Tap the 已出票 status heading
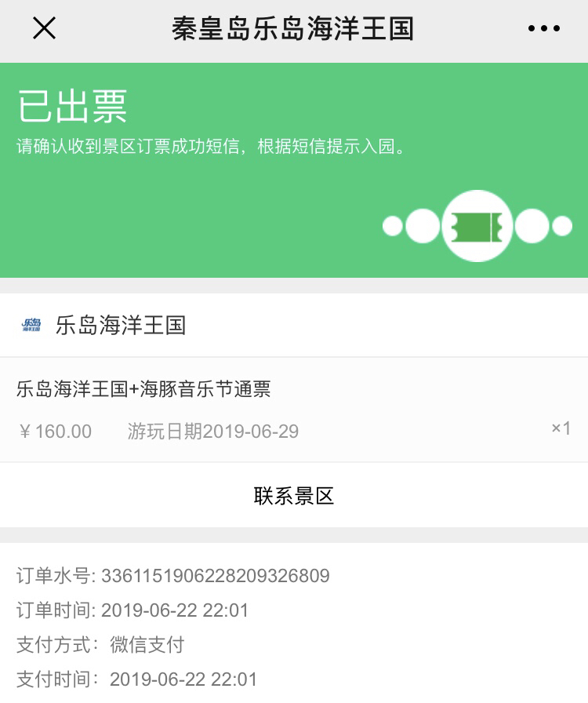The height and width of the screenshot is (703, 588). click(x=73, y=106)
